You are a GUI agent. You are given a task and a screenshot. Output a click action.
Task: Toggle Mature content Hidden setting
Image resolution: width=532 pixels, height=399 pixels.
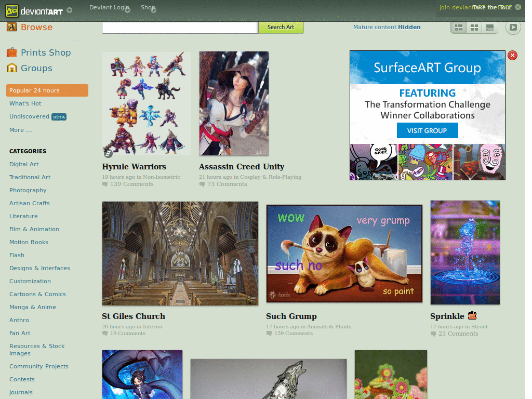[x=387, y=27]
